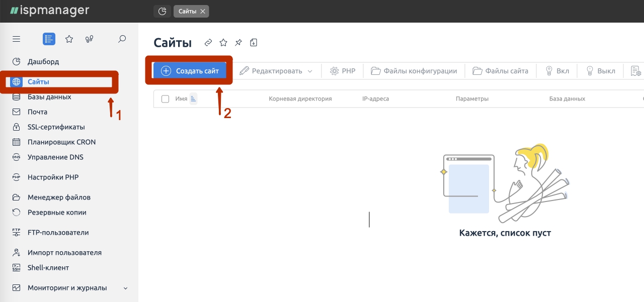Open the Планировщик CRON section
The width and height of the screenshot is (644, 302).
pyautogui.click(x=61, y=142)
